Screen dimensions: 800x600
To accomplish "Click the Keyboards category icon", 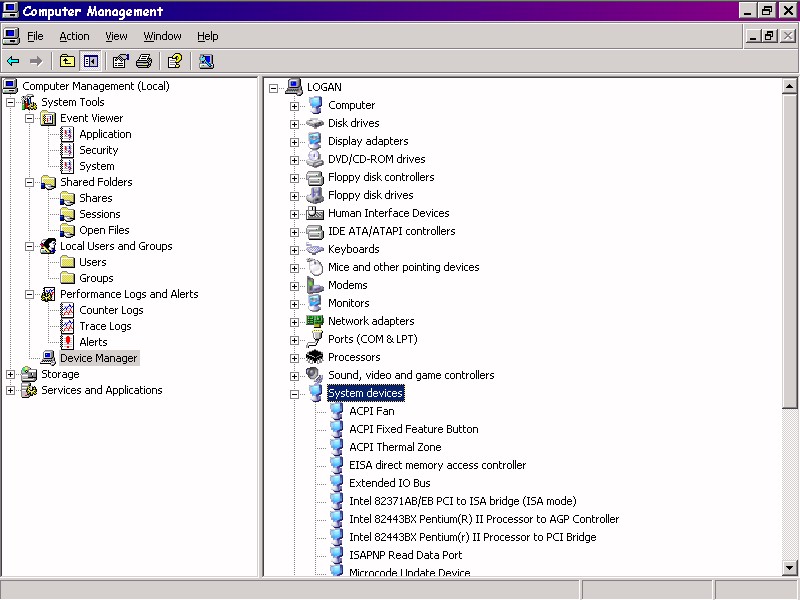I will point(315,249).
